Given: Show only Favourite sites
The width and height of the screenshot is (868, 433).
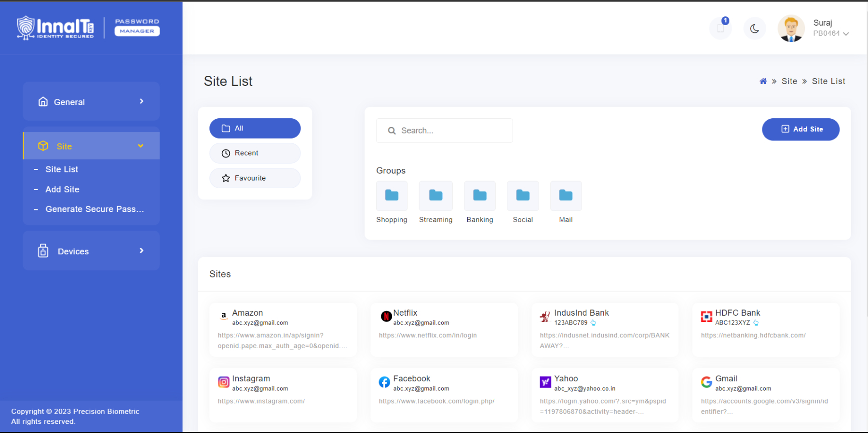Looking at the screenshot, I should pos(255,178).
